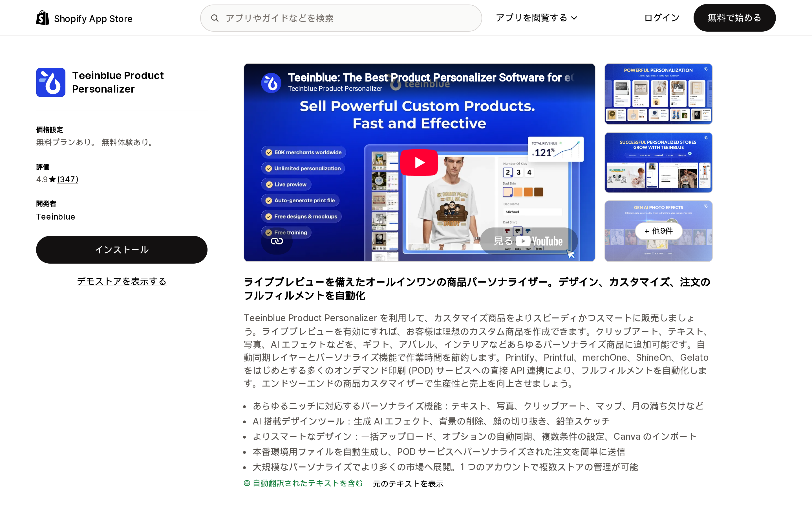Open the Teeinblue developer link
The height and width of the screenshot is (508, 812).
tap(56, 217)
